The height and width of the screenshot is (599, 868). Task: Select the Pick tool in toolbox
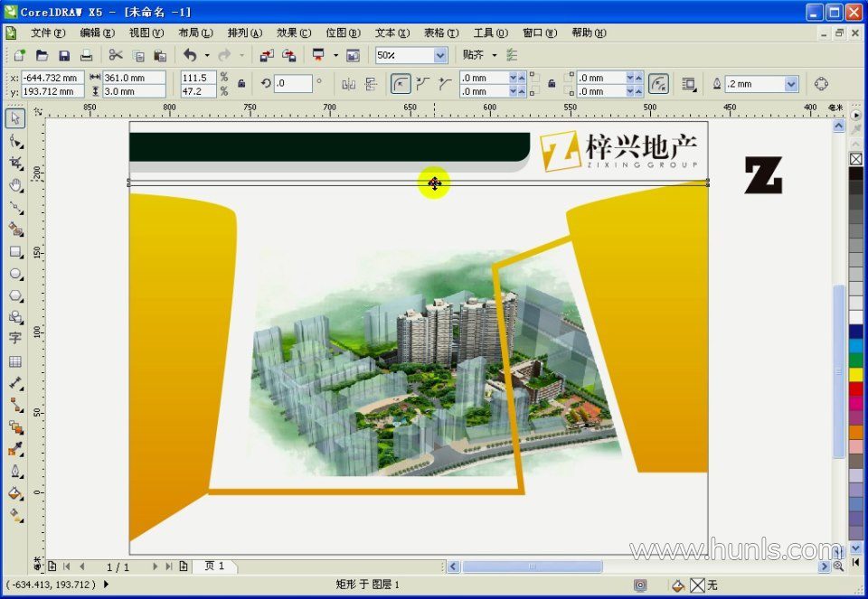point(15,119)
